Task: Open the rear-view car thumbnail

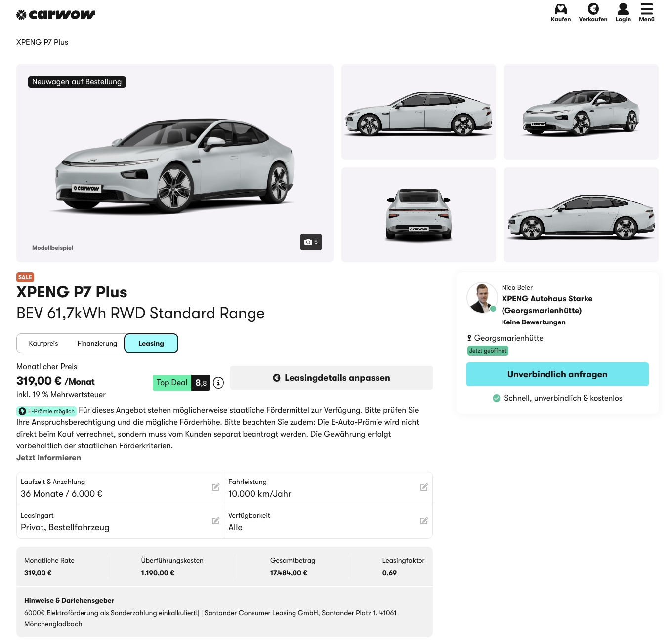Action: [419, 215]
